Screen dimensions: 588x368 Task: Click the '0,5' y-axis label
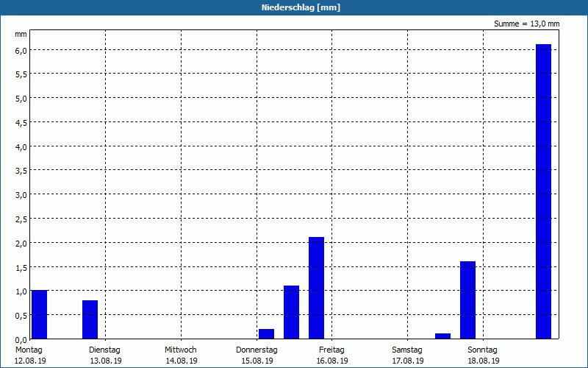pos(21,316)
